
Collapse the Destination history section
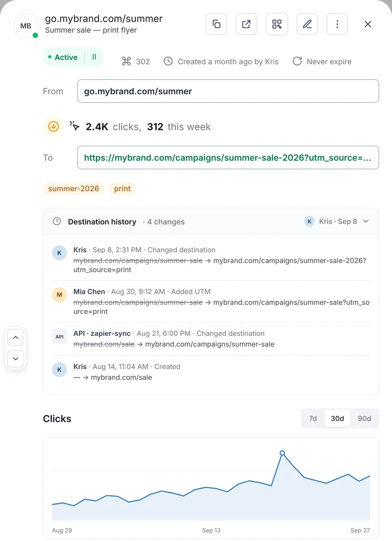click(366, 222)
